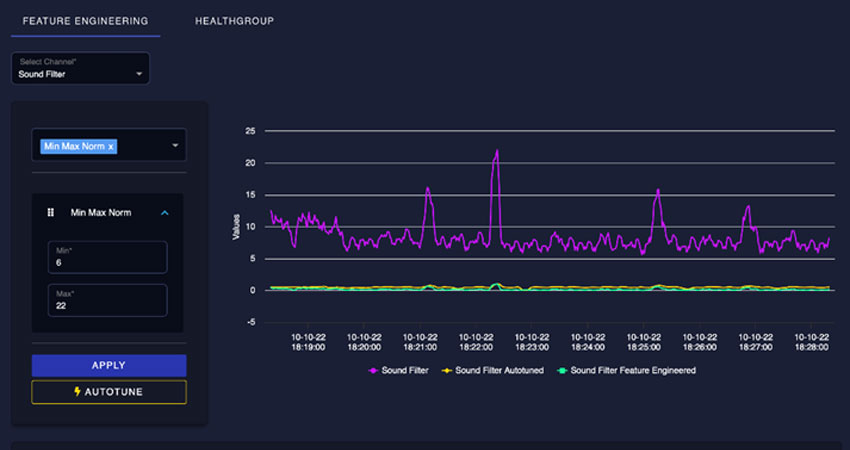The height and width of the screenshot is (450, 850).
Task: Grab the Min Max Norm drag handle icon
Action: tap(51, 213)
